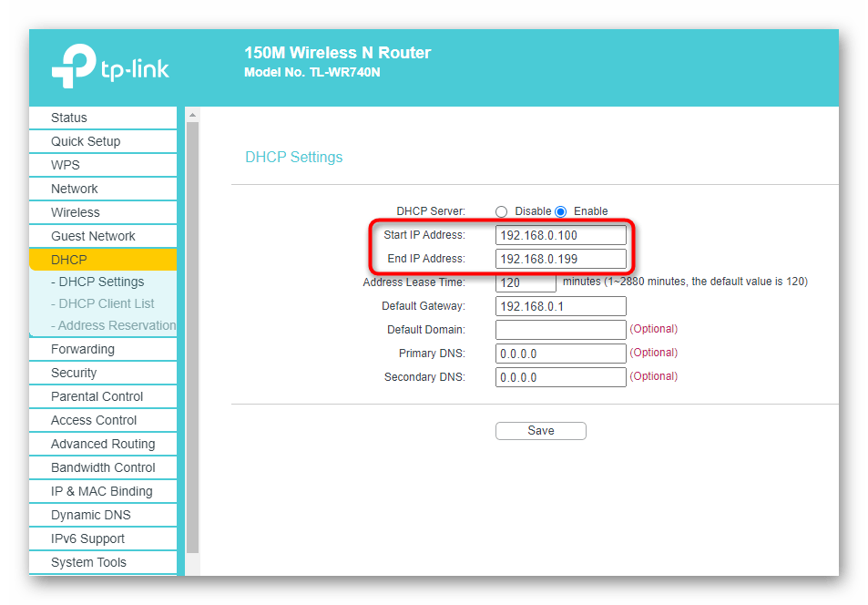Open Quick Setup in sidebar
Viewport: 868px width, 605px height.
click(86, 141)
